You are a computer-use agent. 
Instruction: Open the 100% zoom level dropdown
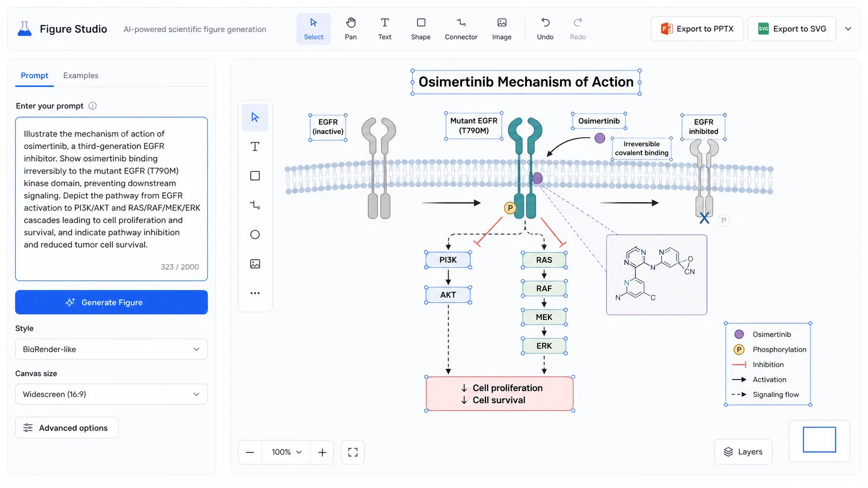tap(286, 452)
